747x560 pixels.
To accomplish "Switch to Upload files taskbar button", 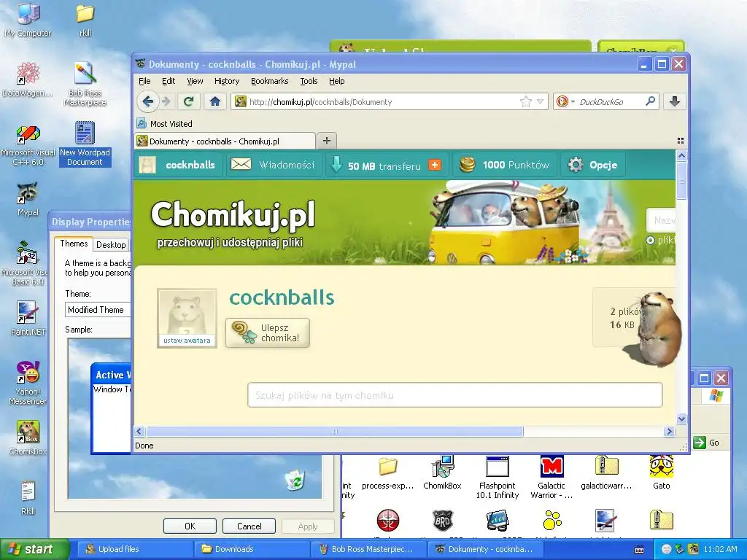I will click(x=133, y=549).
